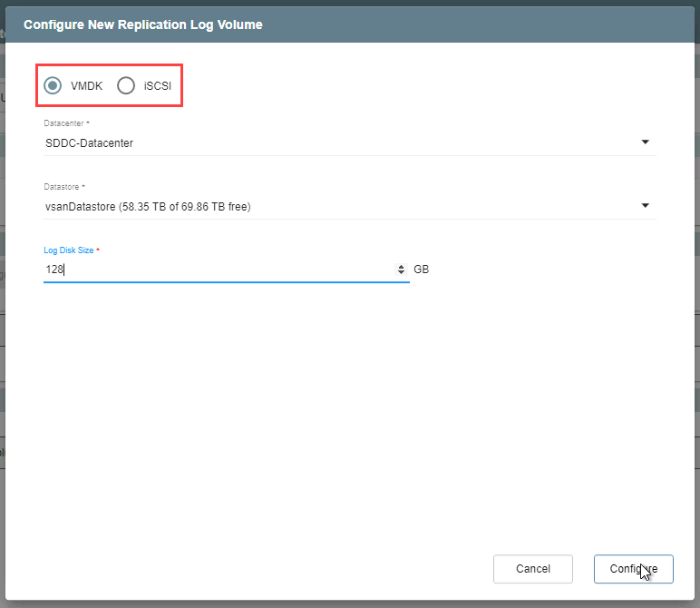This screenshot has width=700, height=608.
Task: Click the Datacenter field label
Action: 66,123
